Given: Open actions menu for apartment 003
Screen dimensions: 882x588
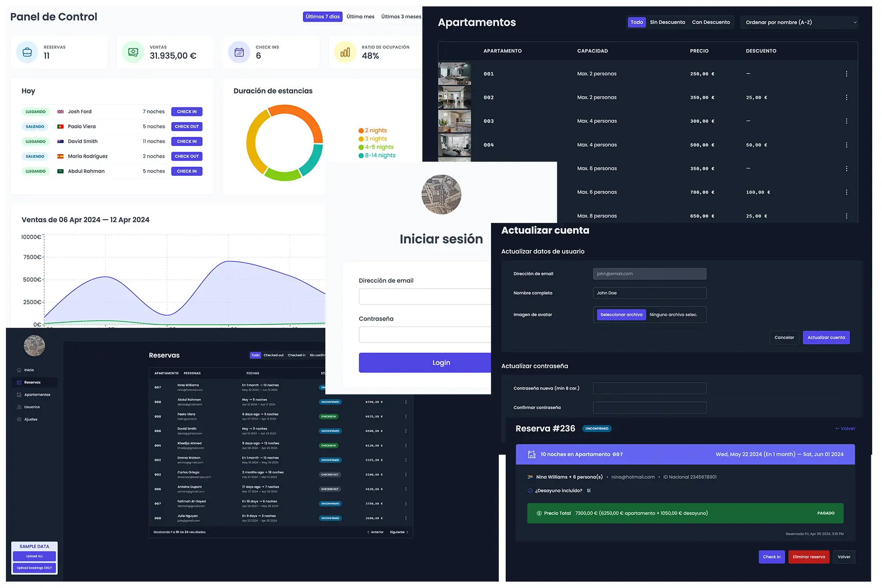Looking at the screenshot, I should (846, 121).
